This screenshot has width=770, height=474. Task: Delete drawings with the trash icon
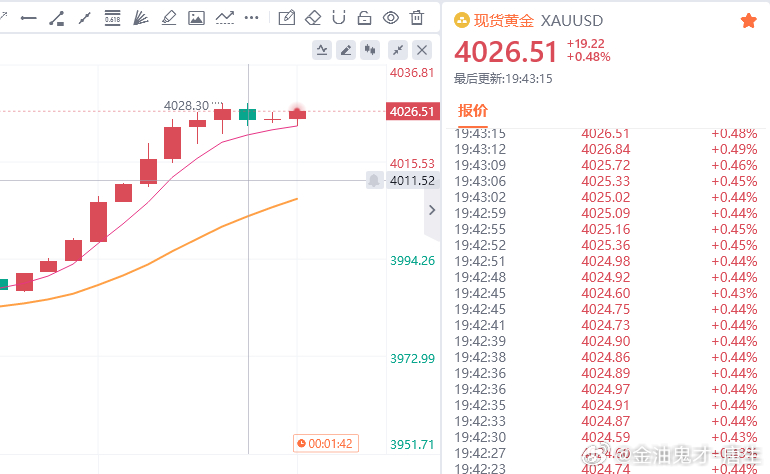(417, 18)
